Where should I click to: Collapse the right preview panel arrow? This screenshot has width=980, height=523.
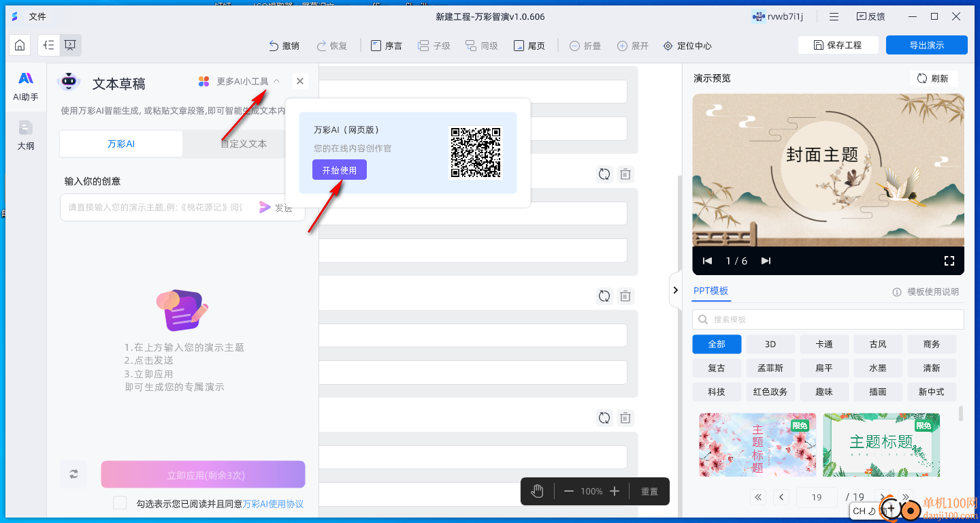[x=675, y=290]
